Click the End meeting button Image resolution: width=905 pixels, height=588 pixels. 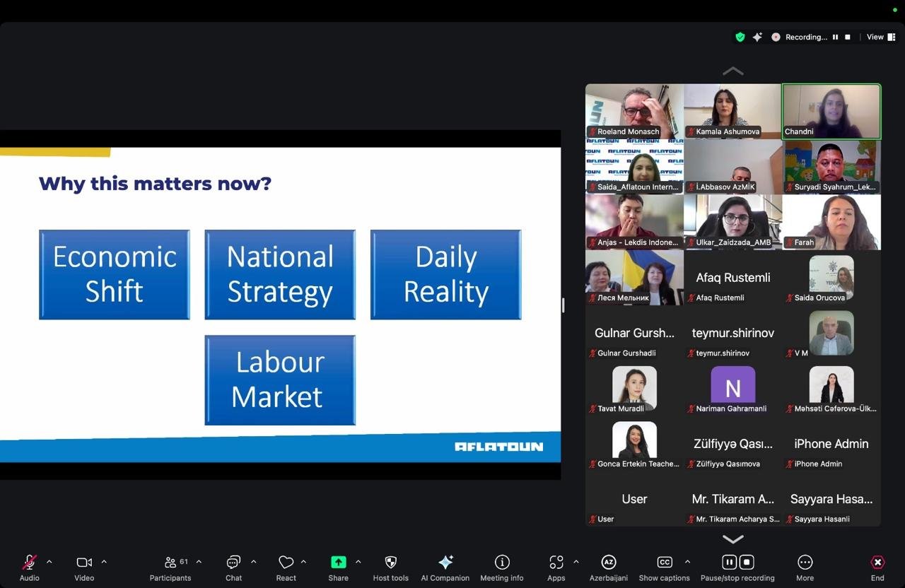pyautogui.click(x=877, y=563)
